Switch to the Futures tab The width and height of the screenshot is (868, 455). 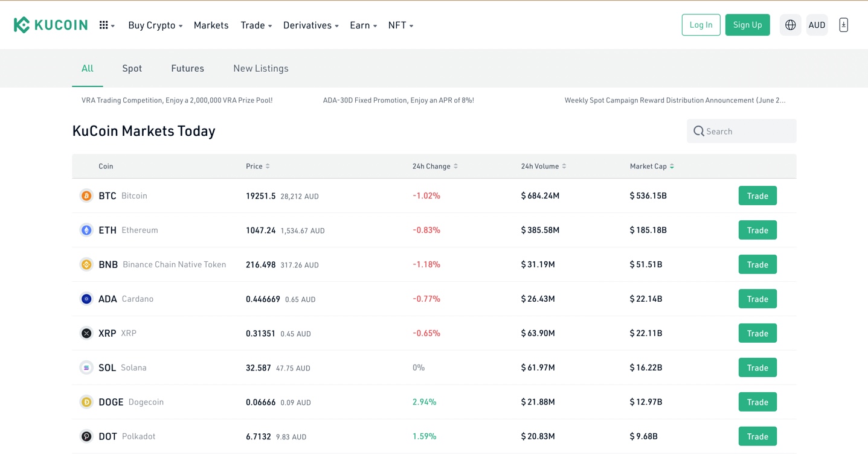187,68
